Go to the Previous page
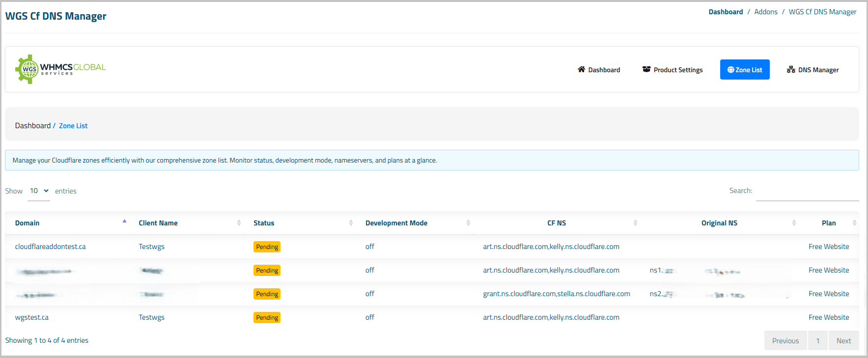Screen dimensions: 868x358 pos(785,341)
